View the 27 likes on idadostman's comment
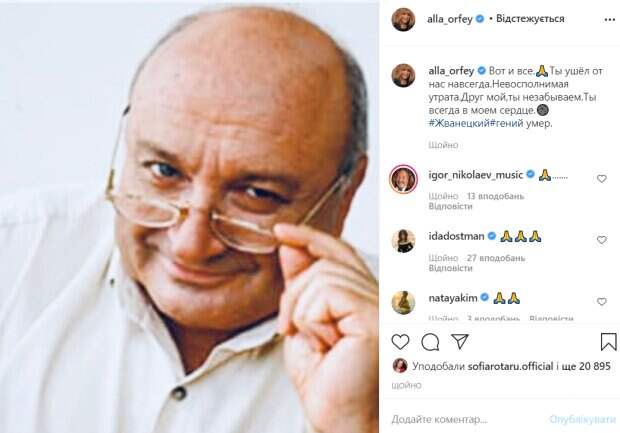Image resolution: width=620 pixels, height=433 pixels. tap(496, 258)
